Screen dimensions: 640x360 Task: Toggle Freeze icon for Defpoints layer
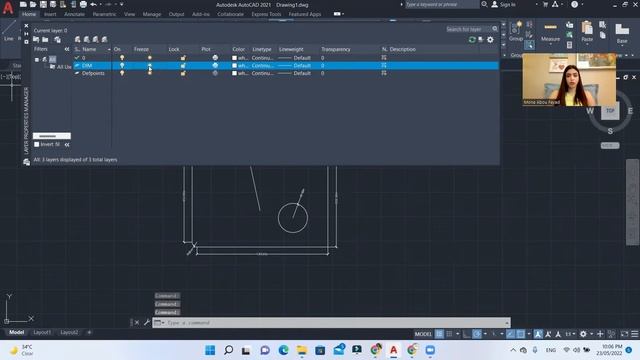149,73
